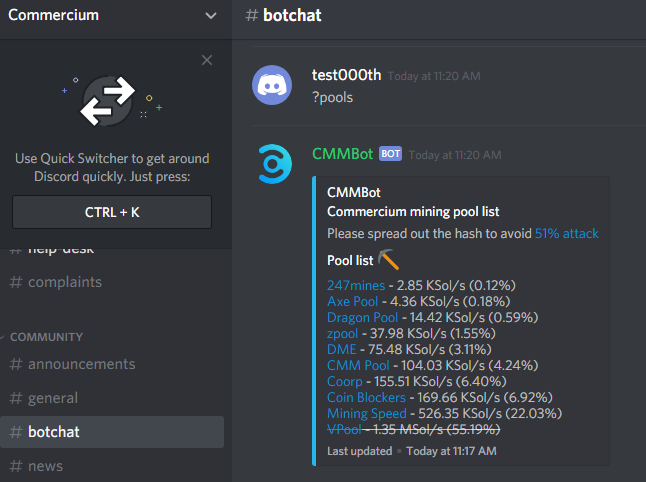Screen dimensions: 646x482
Task: Open the 247mines pool link
Action: pyautogui.click(x=356, y=285)
